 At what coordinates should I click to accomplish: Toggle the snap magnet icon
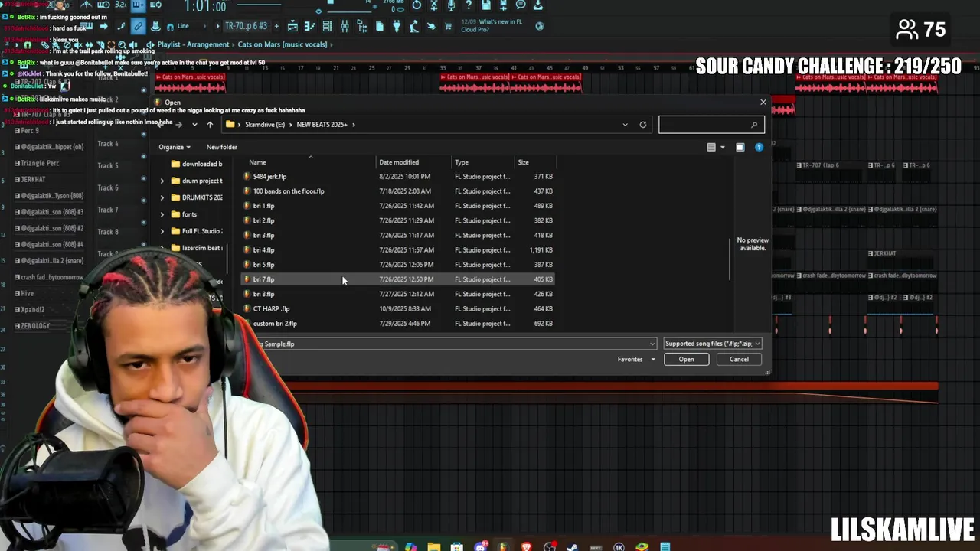(170, 26)
